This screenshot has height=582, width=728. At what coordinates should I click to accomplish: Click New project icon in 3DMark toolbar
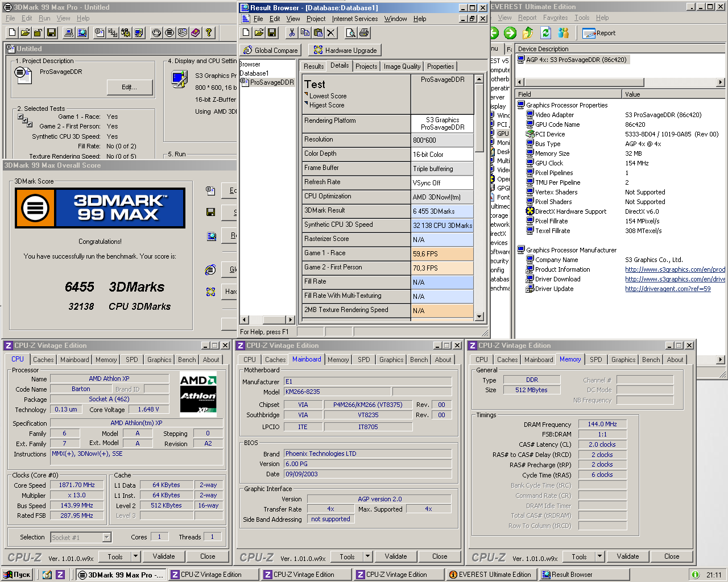click(x=11, y=33)
